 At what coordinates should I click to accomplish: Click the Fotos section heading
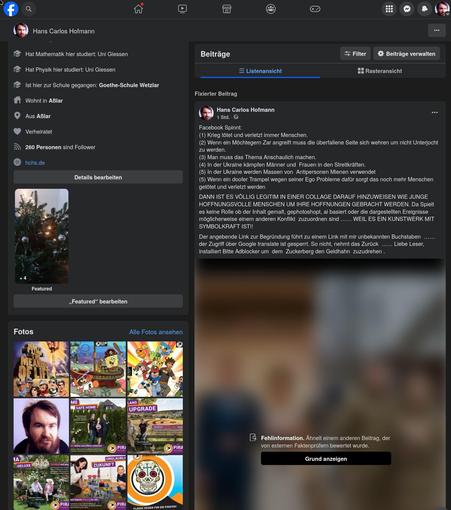tap(23, 332)
